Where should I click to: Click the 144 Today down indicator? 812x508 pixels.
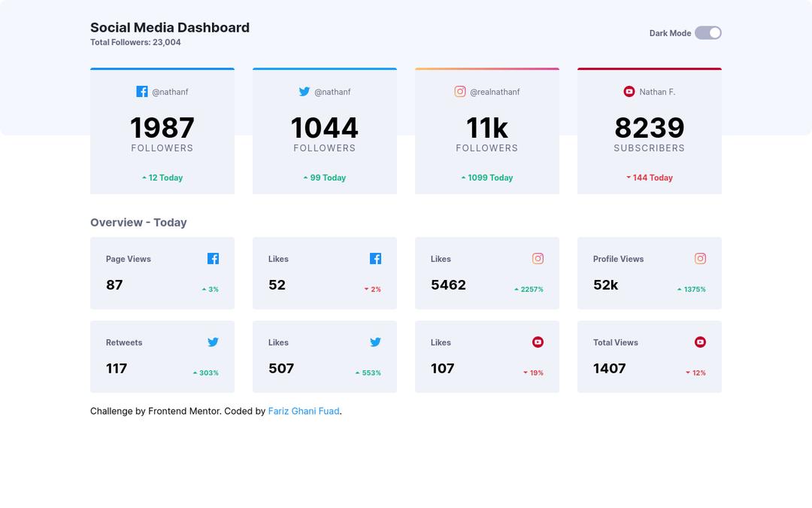point(650,178)
